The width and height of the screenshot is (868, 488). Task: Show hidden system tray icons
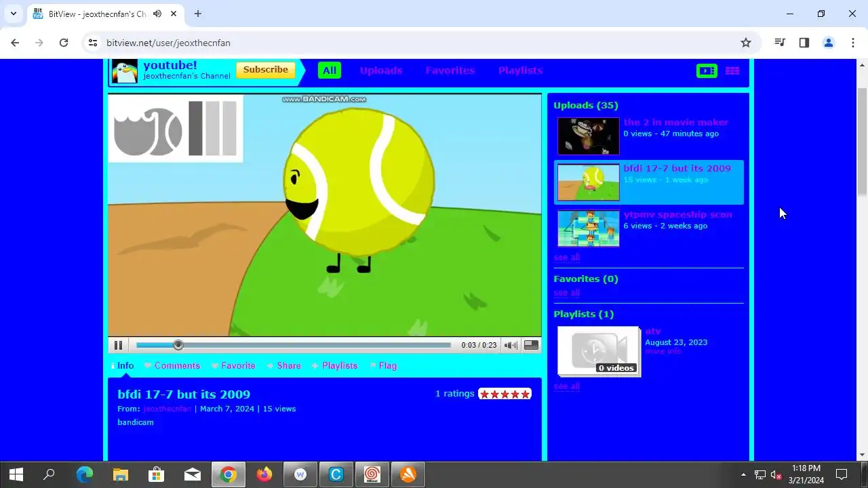743,474
